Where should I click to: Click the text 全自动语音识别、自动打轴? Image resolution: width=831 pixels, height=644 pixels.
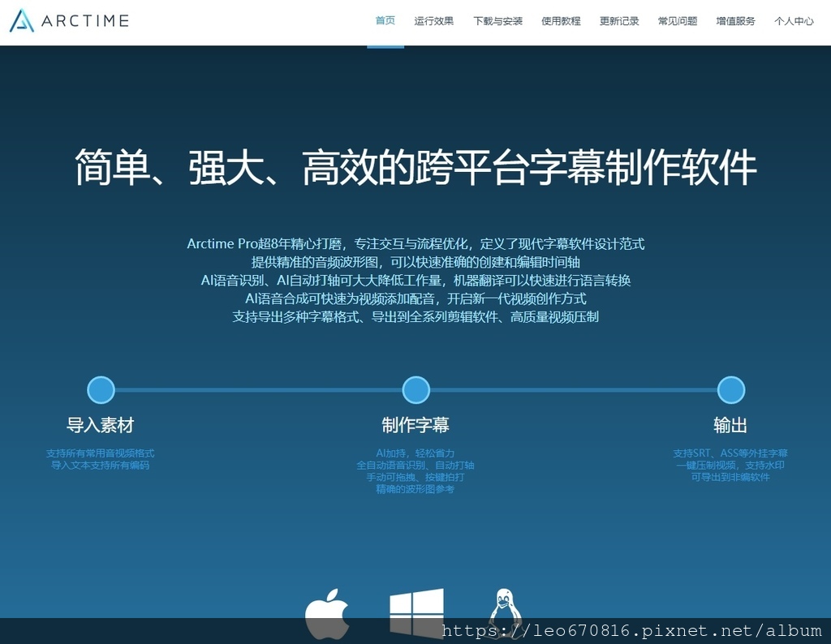click(415, 465)
